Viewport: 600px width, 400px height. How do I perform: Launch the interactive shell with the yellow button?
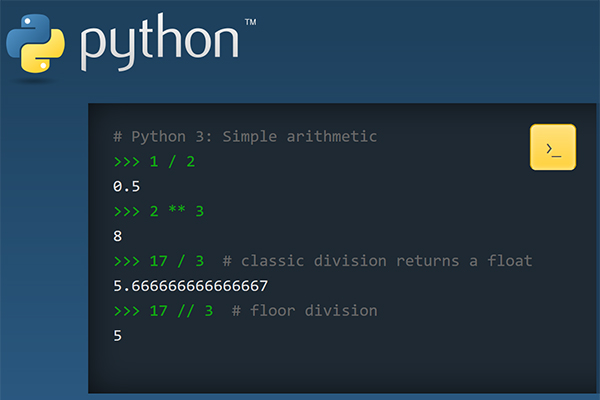click(552, 149)
